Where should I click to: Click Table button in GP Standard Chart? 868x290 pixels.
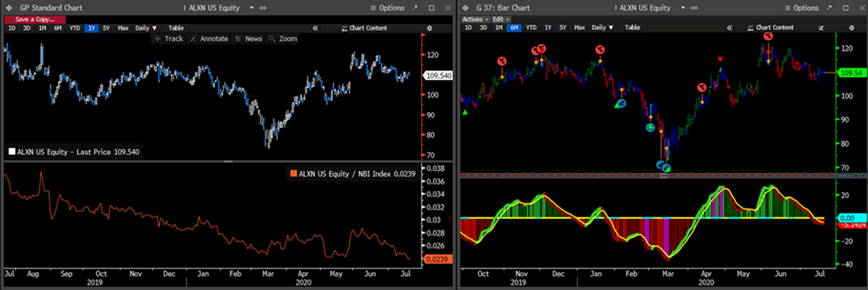tap(176, 28)
